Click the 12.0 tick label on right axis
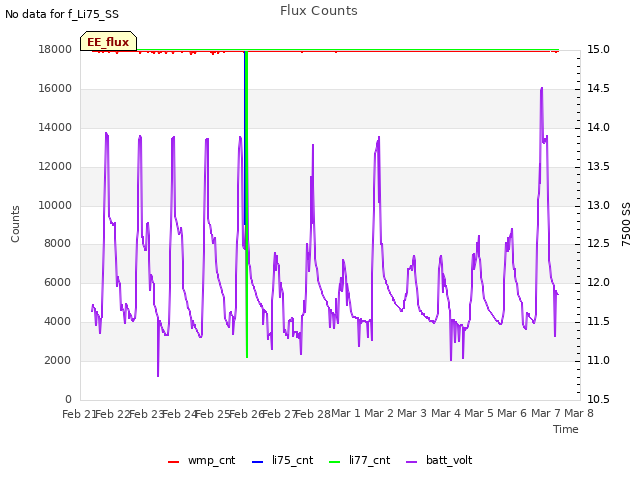Image resolution: width=640 pixels, height=480 pixels. pos(598,282)
